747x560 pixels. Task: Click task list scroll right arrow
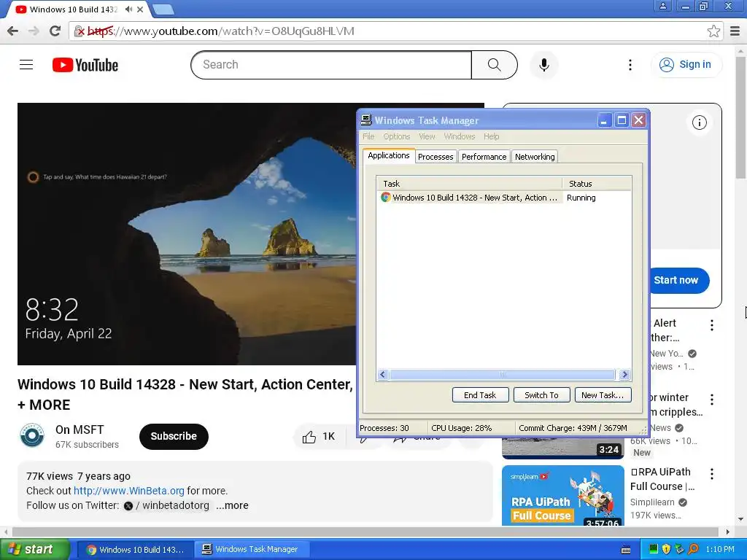click(x=624, y=375)
